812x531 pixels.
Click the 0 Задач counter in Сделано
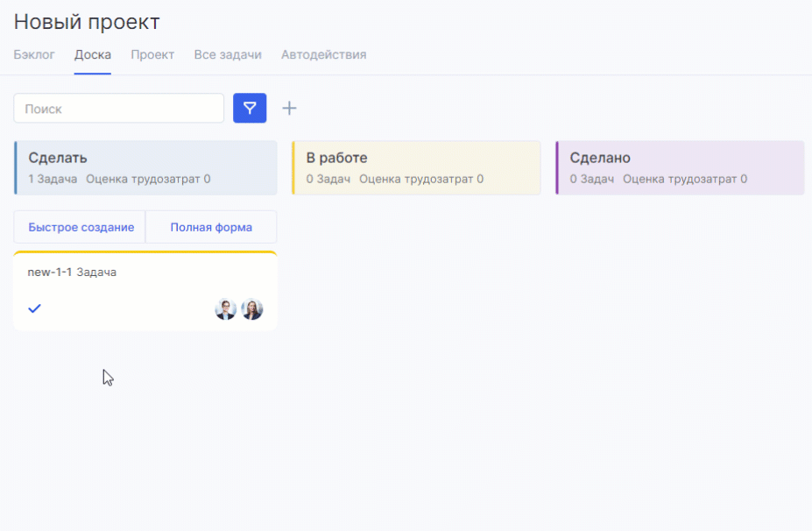pyautogui.click(x=592, y=179)
